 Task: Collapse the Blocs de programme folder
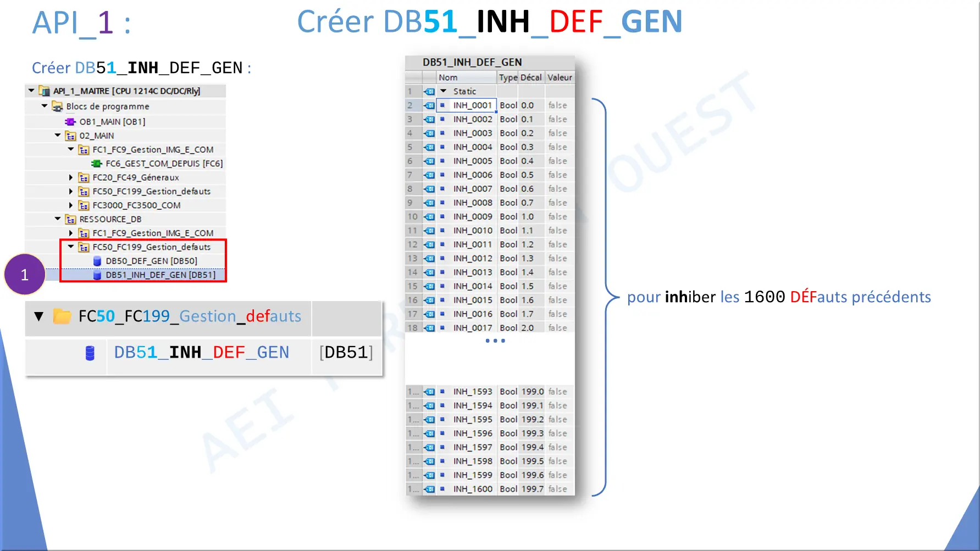(x=45, y=105)
